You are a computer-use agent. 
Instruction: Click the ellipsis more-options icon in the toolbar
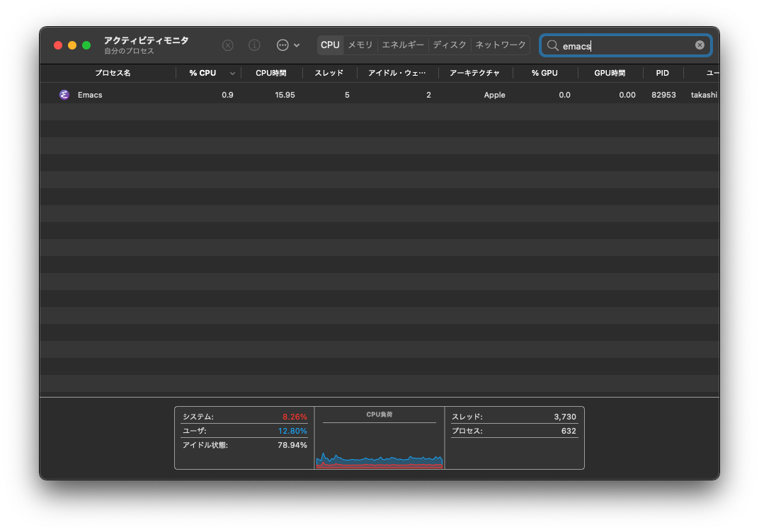(x=284, y=45)
